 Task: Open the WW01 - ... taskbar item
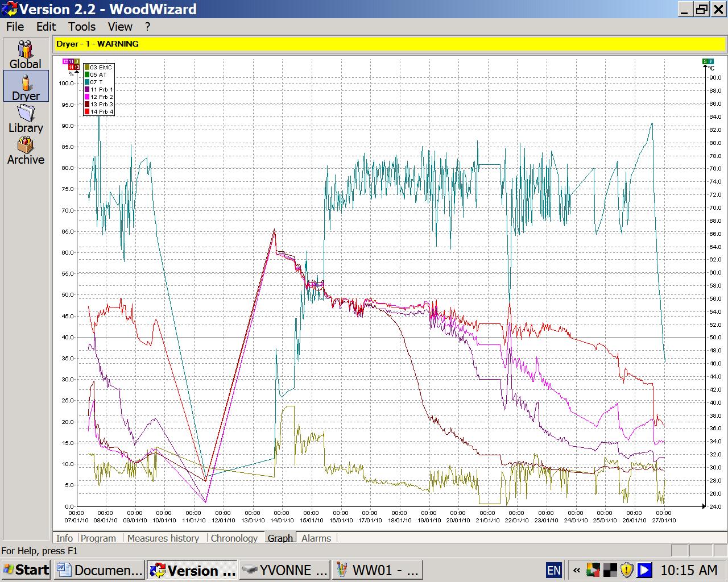pyautogui.click(x=378, y=570)
